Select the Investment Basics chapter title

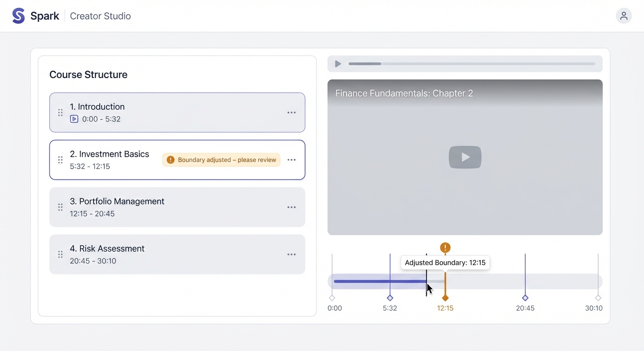pyautogui.click(x=110, y=154)
